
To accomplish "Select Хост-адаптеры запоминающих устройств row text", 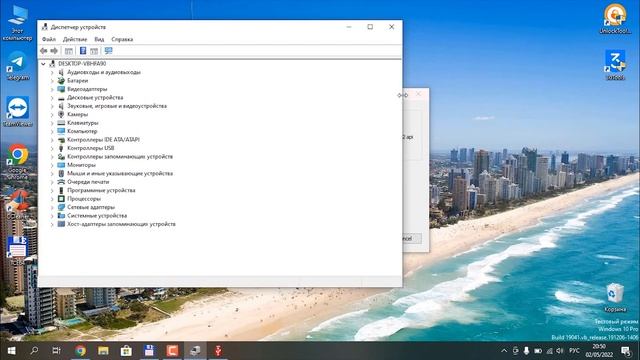I will click(x=121, y=224).
